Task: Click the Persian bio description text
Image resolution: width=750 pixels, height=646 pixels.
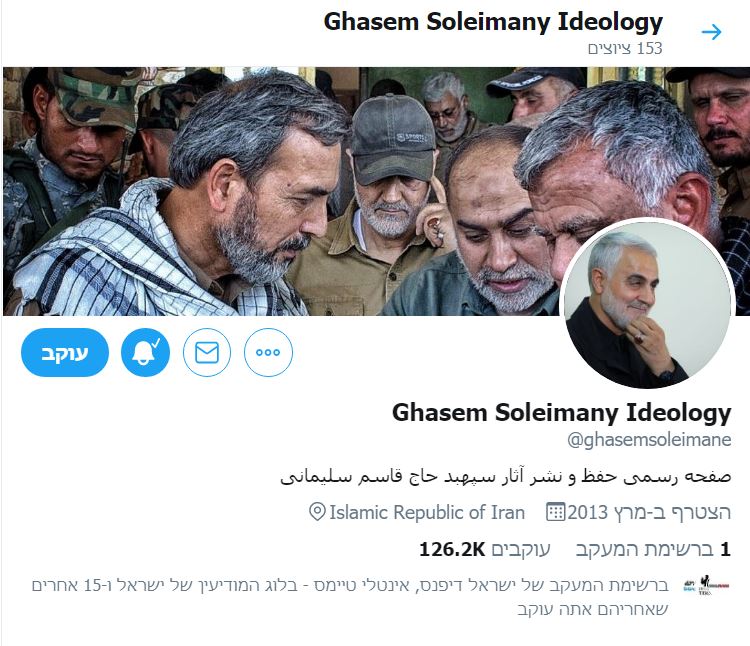Action: coord(506,477)
